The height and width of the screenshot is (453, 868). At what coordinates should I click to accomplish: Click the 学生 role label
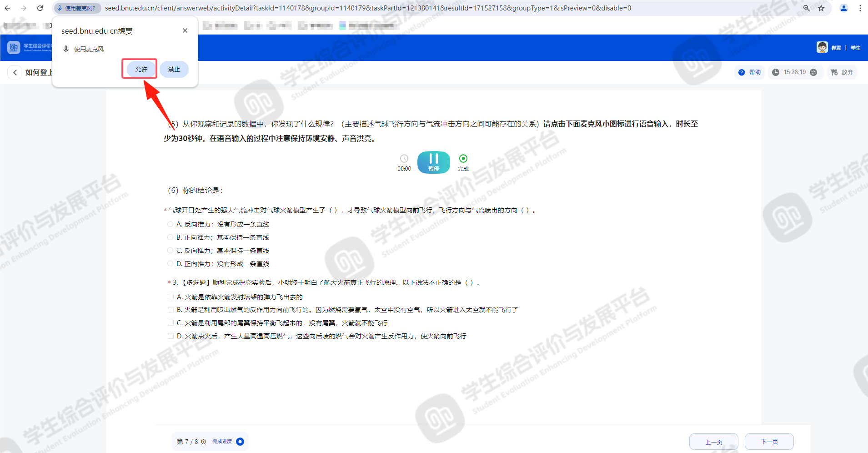855,48
